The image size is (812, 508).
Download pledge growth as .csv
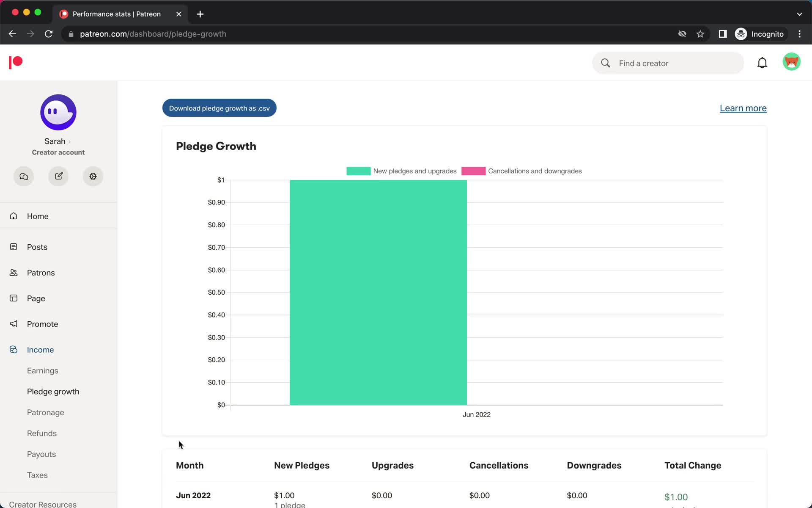[219, 108]
